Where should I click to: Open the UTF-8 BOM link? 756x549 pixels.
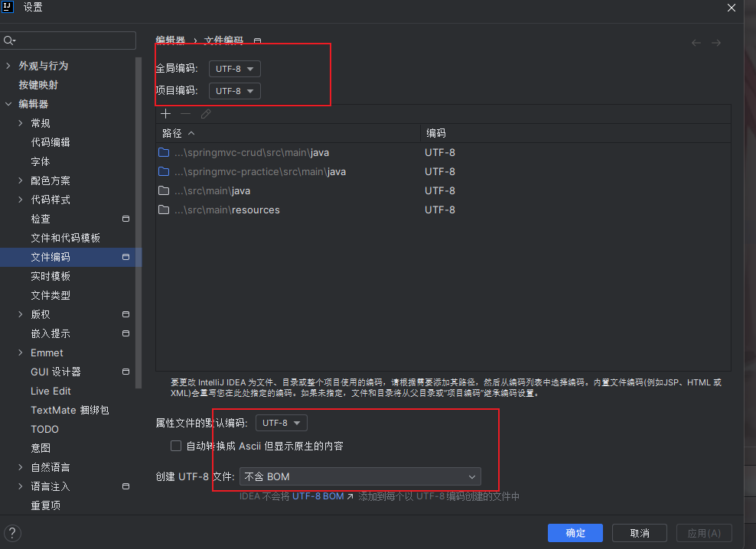(x=319, y=495)
